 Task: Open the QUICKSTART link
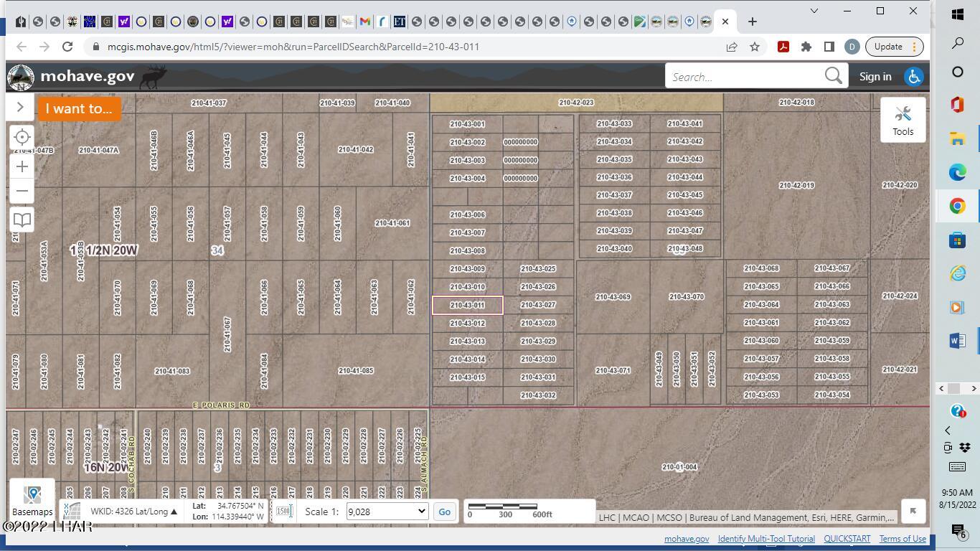click(847, 539)
